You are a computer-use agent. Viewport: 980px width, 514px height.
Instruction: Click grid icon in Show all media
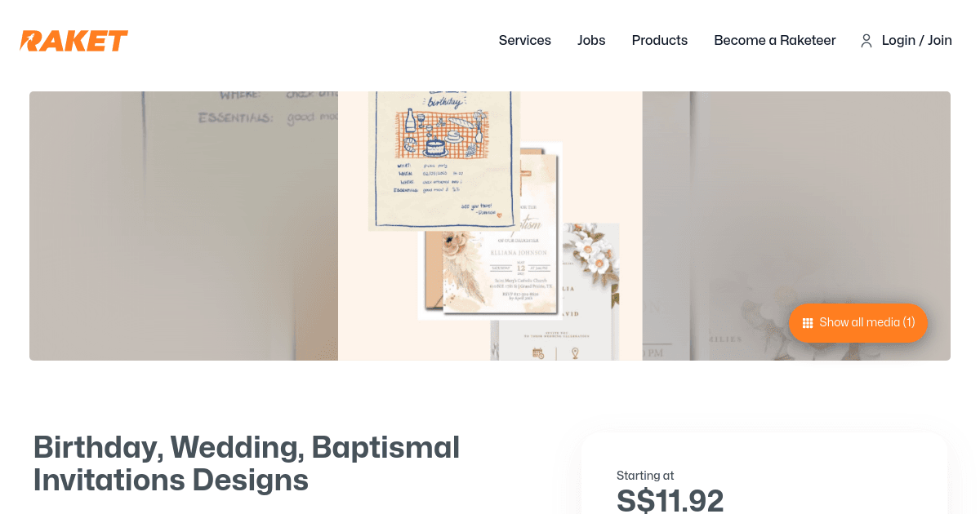click(808, 322)
